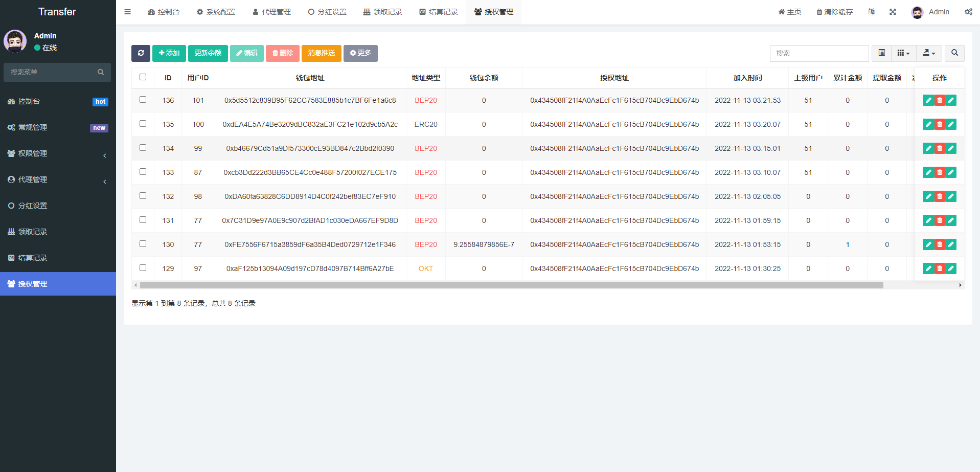The width and height of the screenshot is (980, 472).
Task: Check the checkbox for row ID 133
Action: [143, 171]
